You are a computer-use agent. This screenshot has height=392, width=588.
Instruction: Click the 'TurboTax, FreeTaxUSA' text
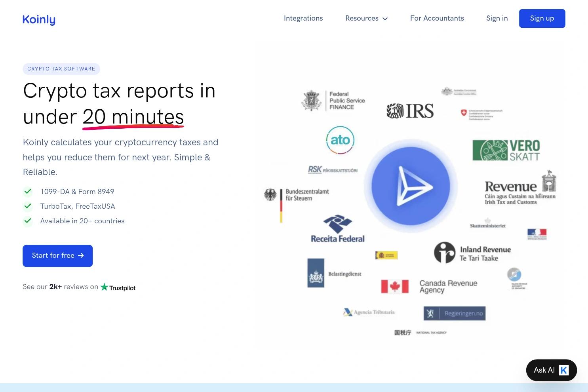click(x=78, y=206)
